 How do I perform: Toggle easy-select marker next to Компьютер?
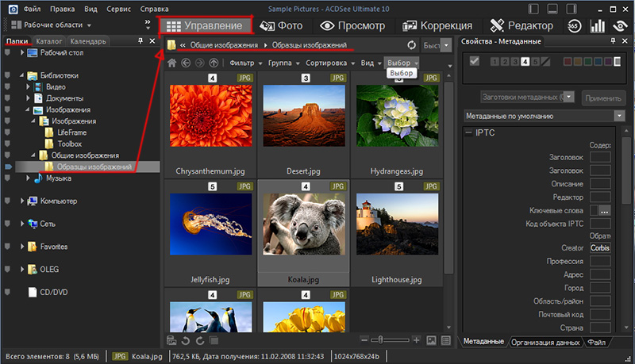click(7, 201)
